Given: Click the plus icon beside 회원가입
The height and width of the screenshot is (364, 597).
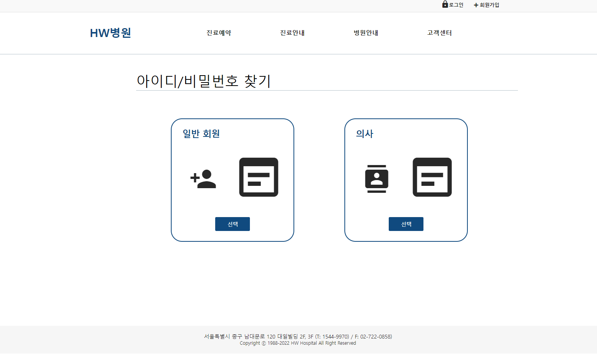Looking at the screenshot, I should click(475, 5).
